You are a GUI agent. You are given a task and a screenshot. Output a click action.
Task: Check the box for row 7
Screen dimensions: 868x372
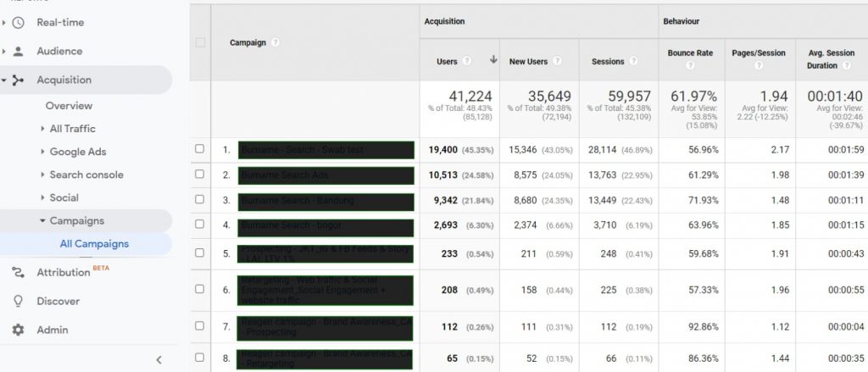(x=200, y=326)
